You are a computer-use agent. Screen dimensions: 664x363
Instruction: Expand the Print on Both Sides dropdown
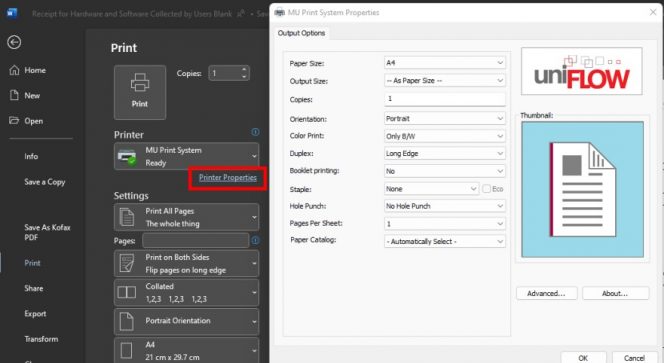click(186, 263)
